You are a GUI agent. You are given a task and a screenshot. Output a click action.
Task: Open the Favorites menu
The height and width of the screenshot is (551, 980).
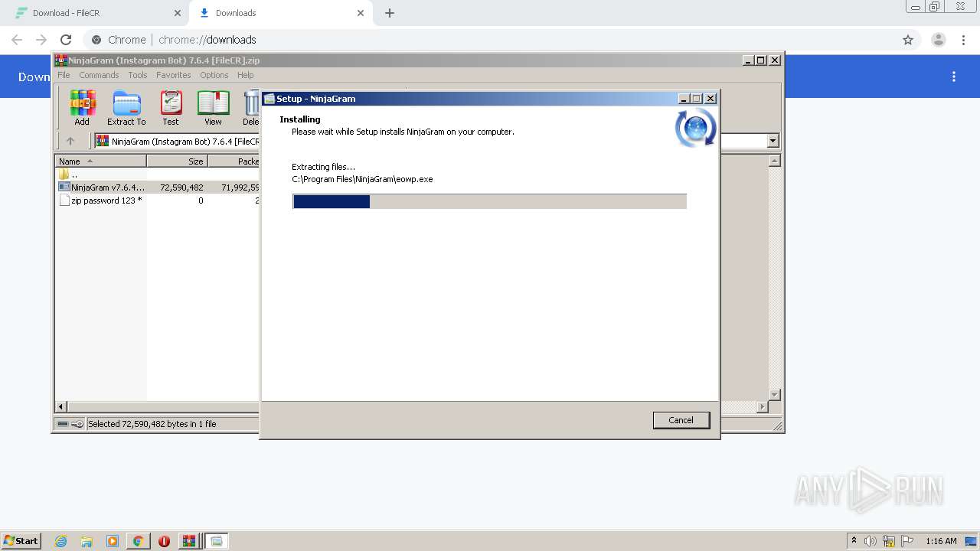pos(174,75)
